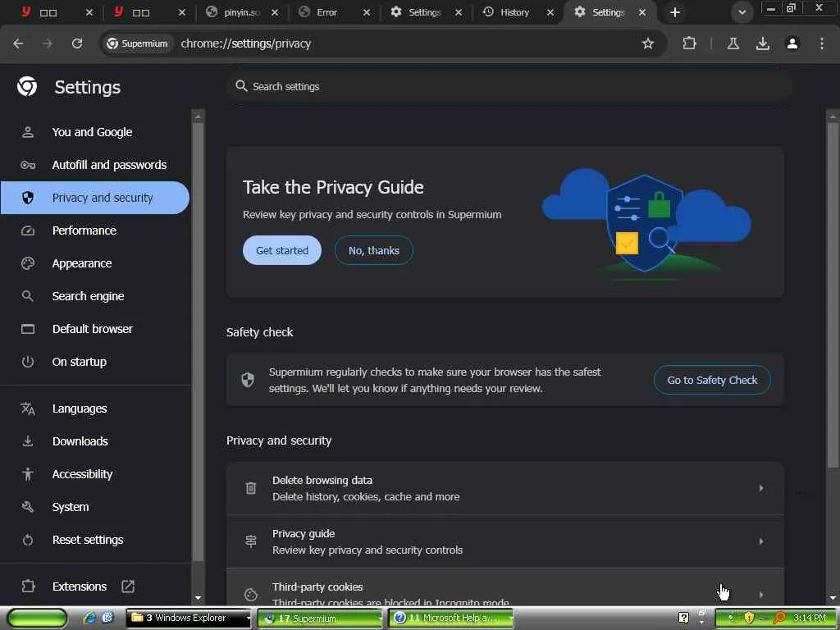Click the forward navigation arrow
This screenshot has height=630, width=840.
47,43
